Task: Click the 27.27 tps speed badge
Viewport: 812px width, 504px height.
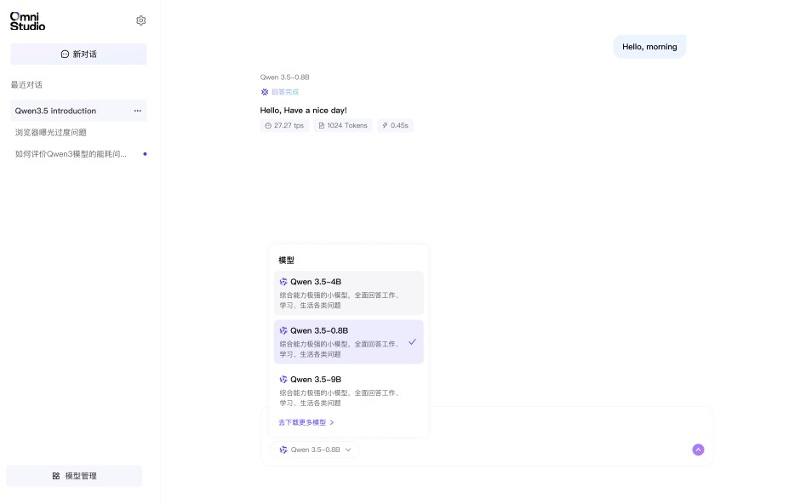Action: 284,125
